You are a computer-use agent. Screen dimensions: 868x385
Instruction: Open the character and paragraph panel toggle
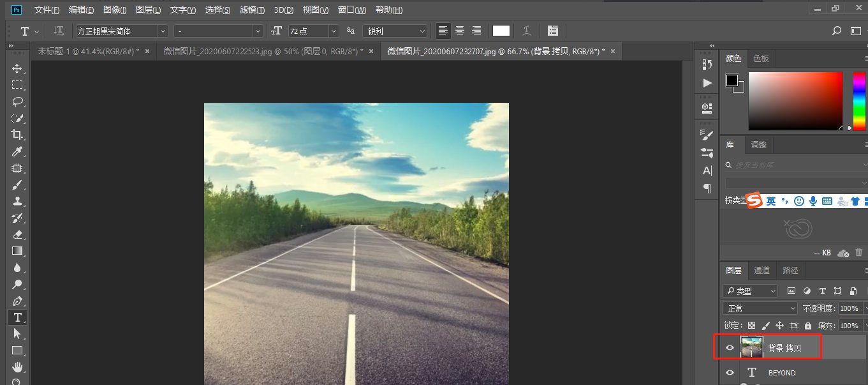coord(552,31)
